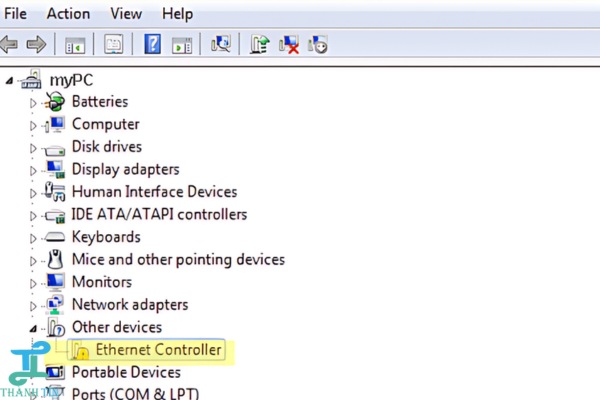Screen dimensions: 600x400
Task: Open the Action menu
Action: [67, 14]
